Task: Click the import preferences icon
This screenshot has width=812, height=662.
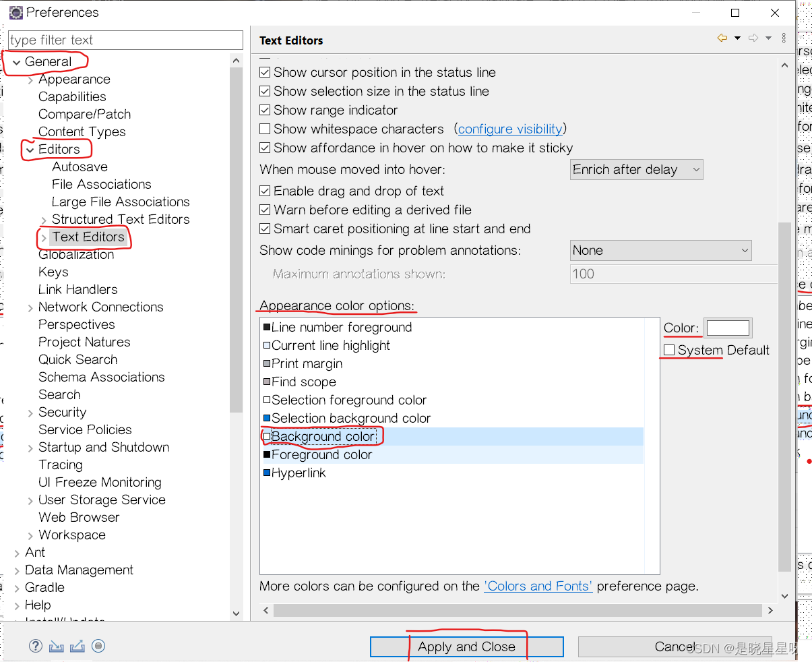Action: [57, 646]
